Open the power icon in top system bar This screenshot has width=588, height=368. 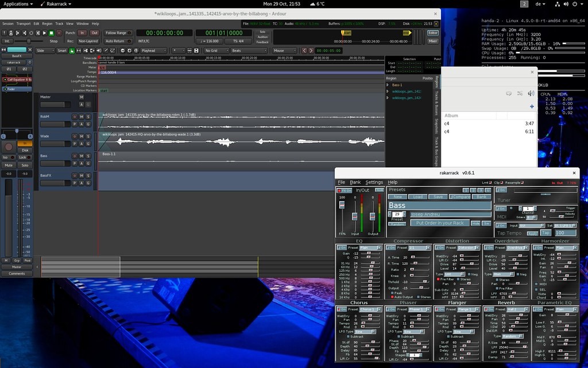tap(574, 4)
